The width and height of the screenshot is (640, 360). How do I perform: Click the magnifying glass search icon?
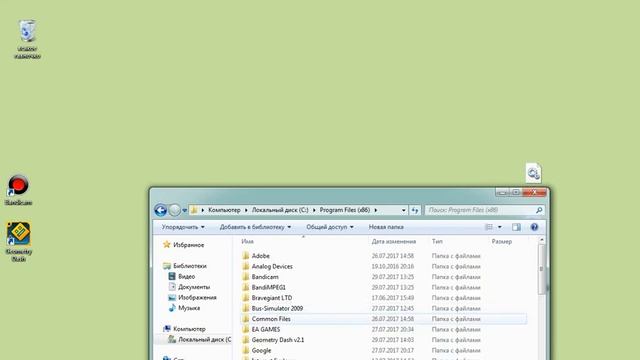539,210
